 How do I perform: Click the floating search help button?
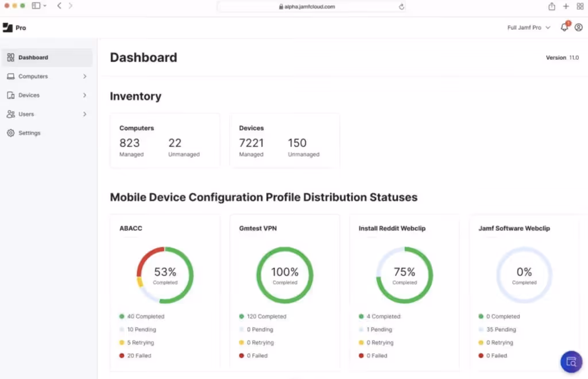571,362
